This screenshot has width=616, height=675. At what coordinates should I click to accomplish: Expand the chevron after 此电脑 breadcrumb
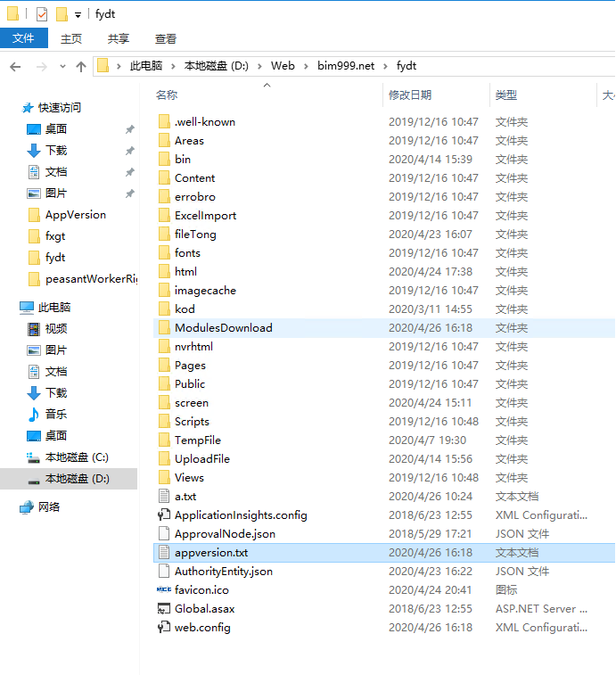[x=173, y=66]
